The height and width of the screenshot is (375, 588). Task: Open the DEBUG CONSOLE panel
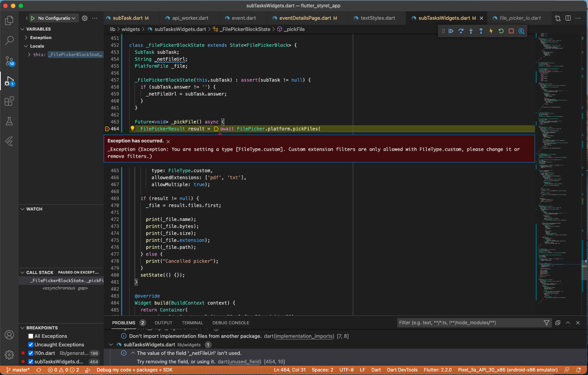[231, 322]
